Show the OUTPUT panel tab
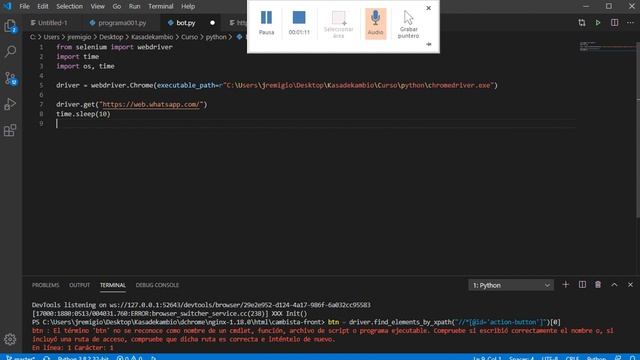 click(x=79, y=285)
